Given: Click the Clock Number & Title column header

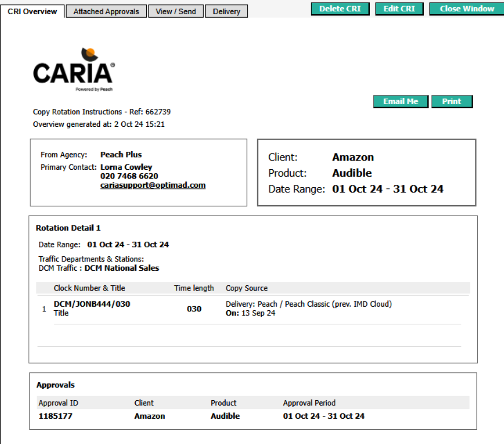Looking at the screenshot, I should (x=90, y=288).
